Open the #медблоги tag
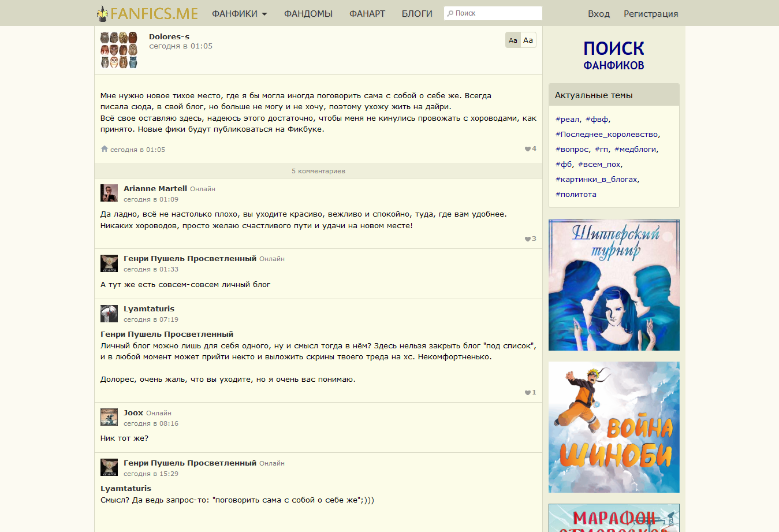 635,149
